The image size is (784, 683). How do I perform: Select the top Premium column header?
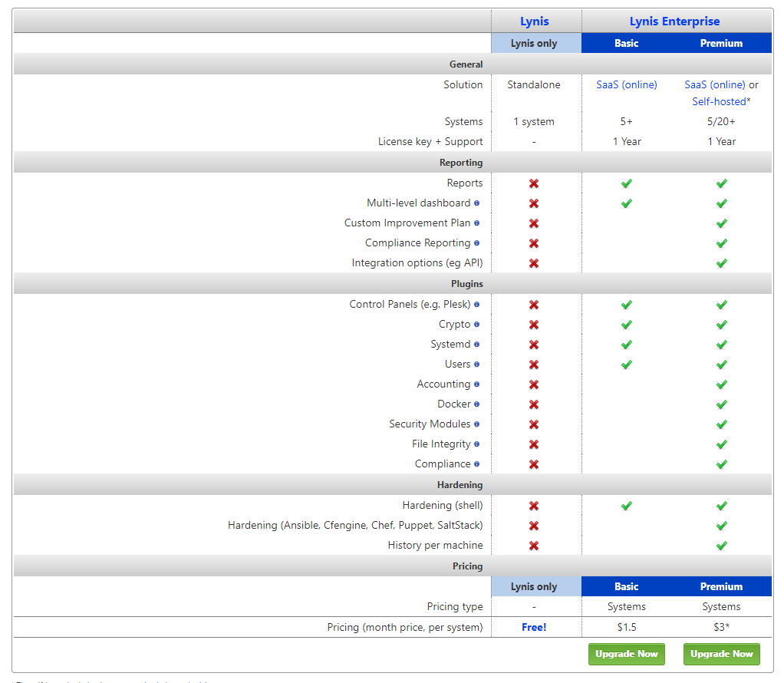click(x=722, y=43)
